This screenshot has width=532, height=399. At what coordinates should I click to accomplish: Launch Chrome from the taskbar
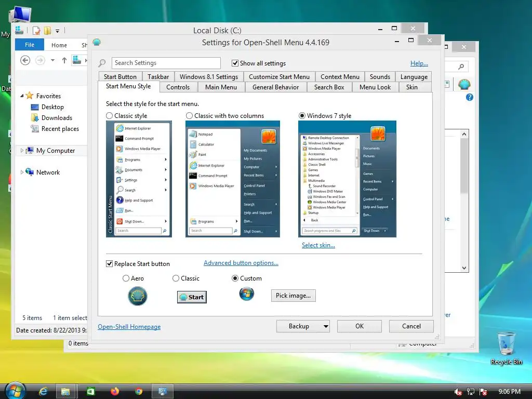pyautogui.click(x=138, y=391)
